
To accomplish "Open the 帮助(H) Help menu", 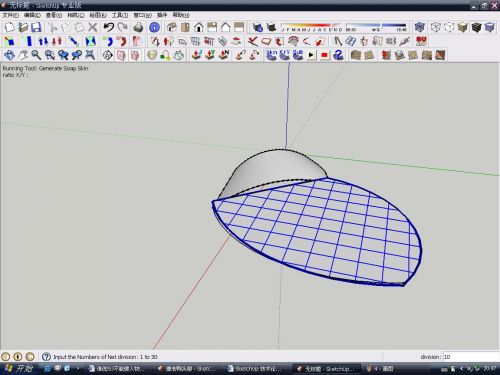I will 181,15.
